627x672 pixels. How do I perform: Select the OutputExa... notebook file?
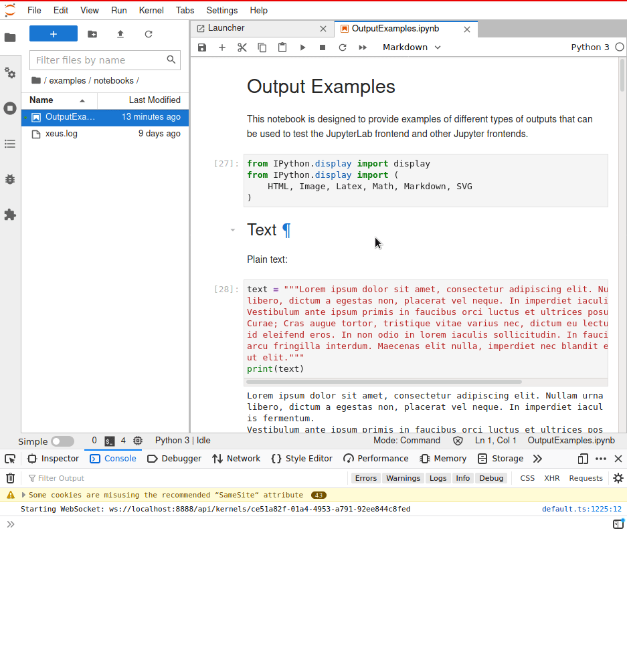coord(105,117)
